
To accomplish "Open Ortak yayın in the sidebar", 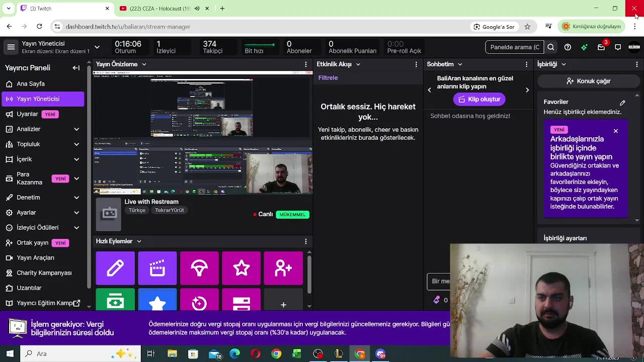I will [43, 243].
